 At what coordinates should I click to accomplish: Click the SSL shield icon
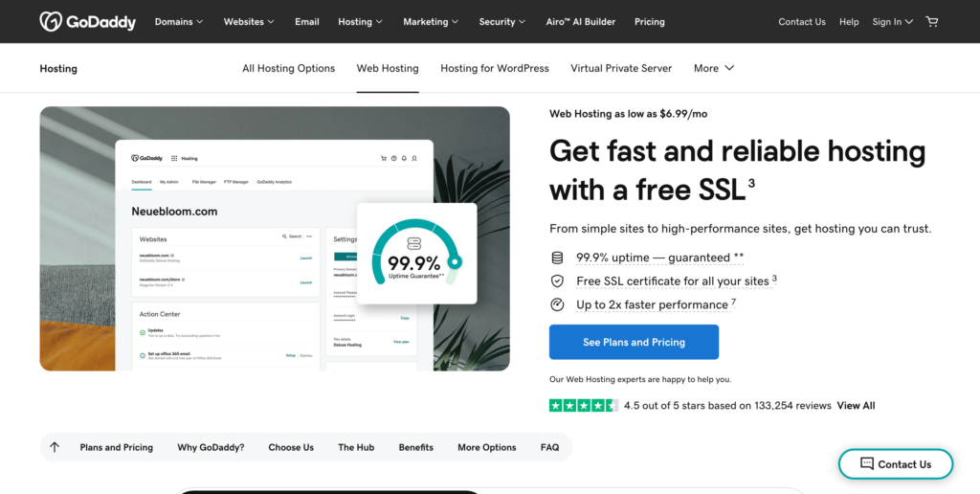557,281
